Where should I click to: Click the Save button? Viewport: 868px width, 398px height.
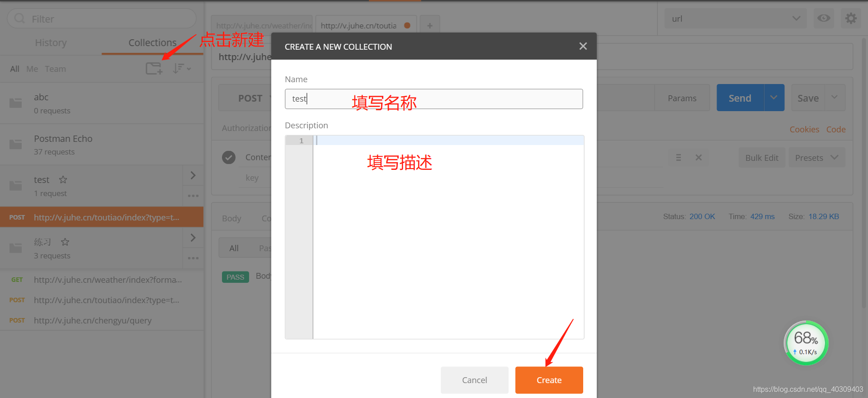pos(808,98)
